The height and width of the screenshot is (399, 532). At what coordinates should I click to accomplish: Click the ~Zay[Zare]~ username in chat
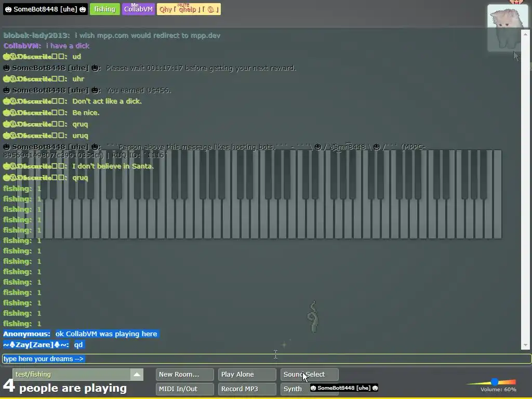click(x=36, y=345)
